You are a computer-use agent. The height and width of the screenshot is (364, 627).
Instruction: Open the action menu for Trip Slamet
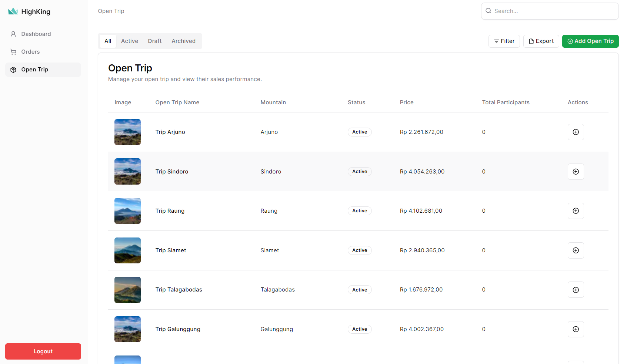pyautogui.click(x=576, y=250)
